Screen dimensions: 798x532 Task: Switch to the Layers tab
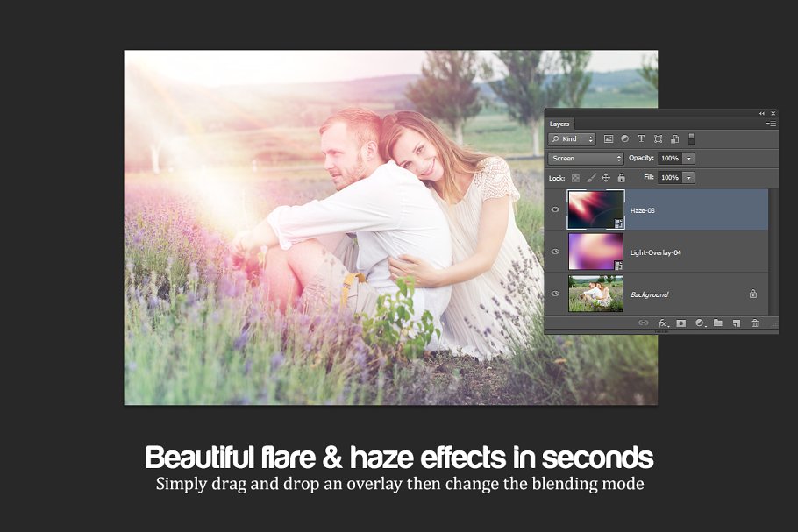(559, 124)
